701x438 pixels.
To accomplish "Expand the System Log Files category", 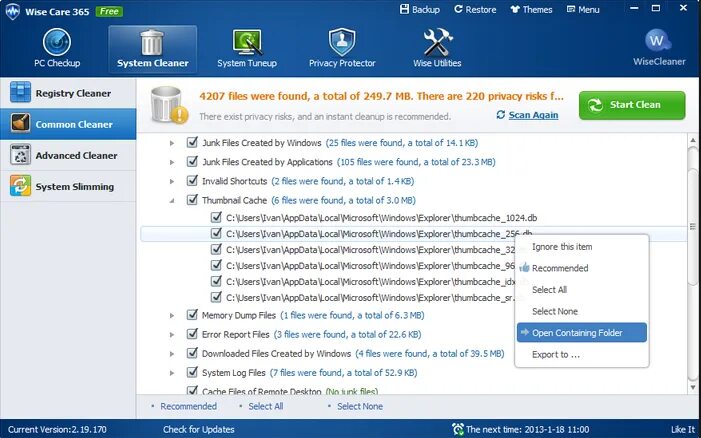I will pos(172,373).
